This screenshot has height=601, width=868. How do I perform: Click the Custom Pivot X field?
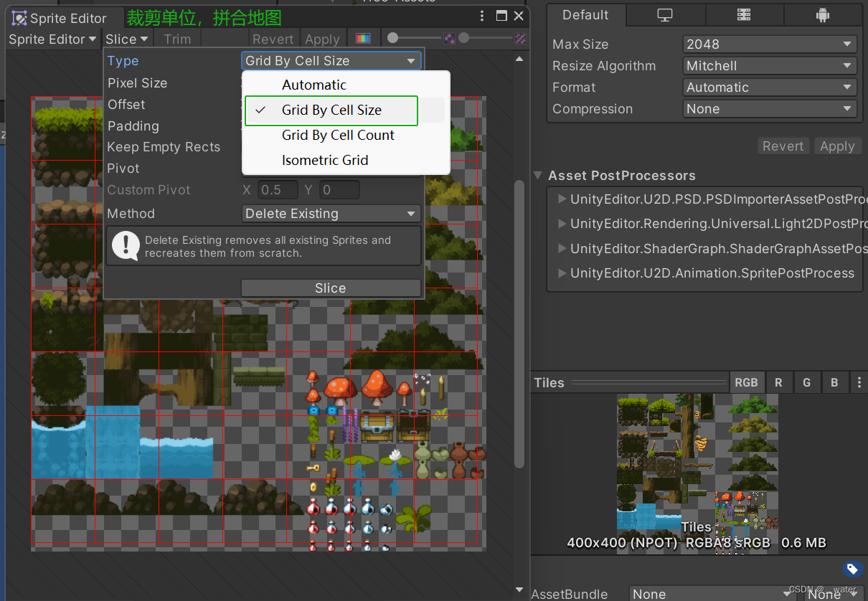278,190
